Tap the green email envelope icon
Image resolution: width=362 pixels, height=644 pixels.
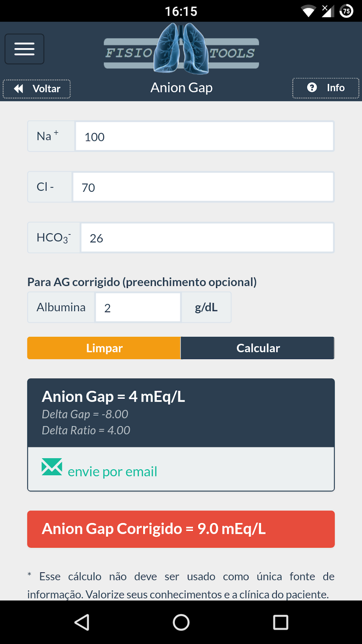pos(52,467)
